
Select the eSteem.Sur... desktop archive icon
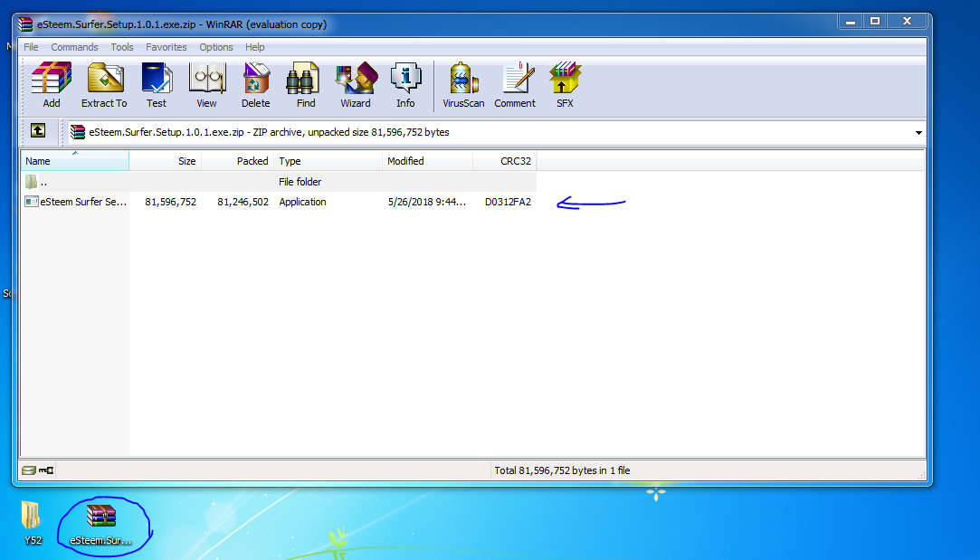(100, 524)
